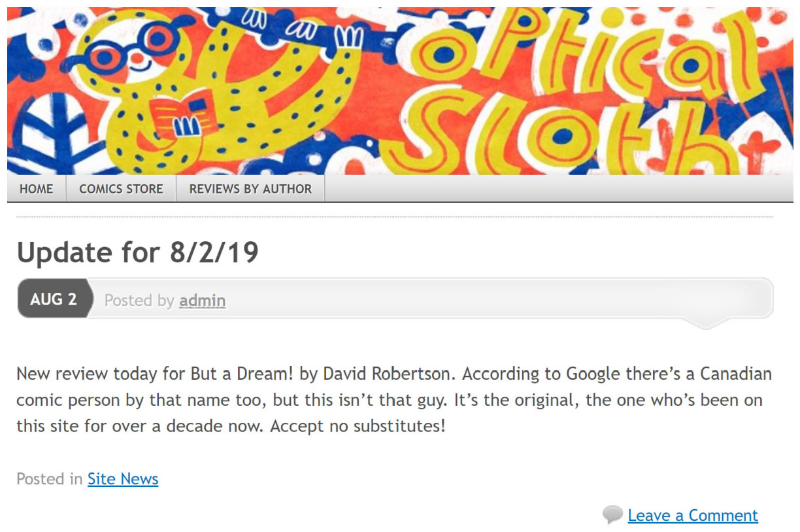The image size is (800, 532).
Task: Open the post title Update for 8/2/19
Action: click(x=138, y=252)
